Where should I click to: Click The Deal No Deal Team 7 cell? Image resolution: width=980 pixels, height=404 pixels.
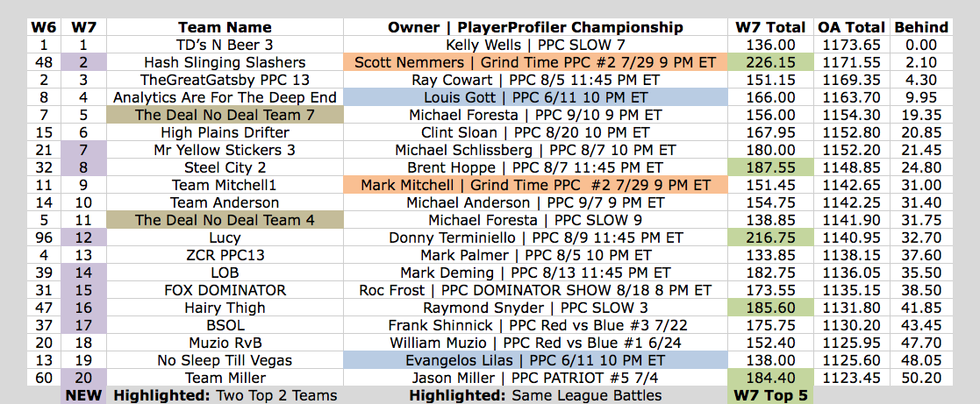pyautogui.click(x=225, y=114)
